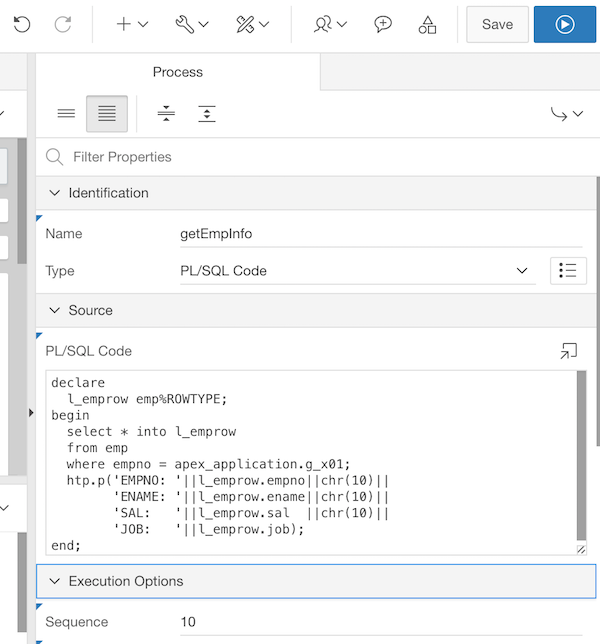Toggle Show All properties view
The image size is (600, 644).
point(107,114)
